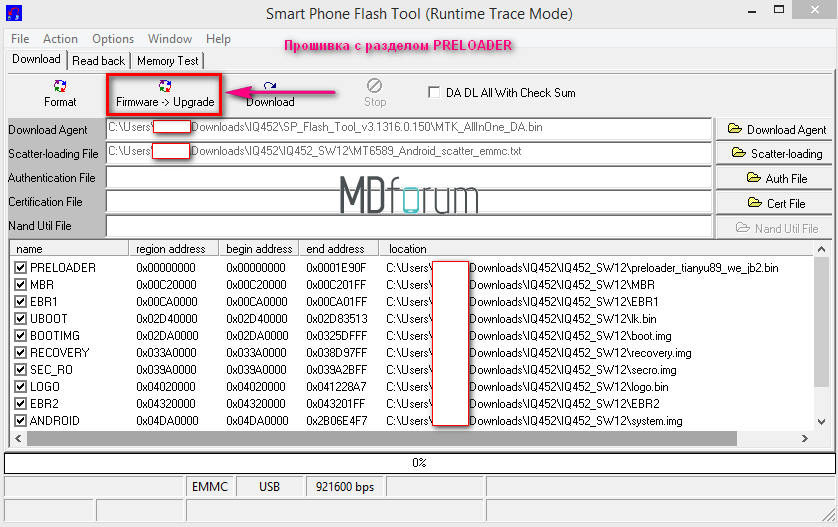Sort by the begin address column header

pyautogui.click(x=259, y=249)
